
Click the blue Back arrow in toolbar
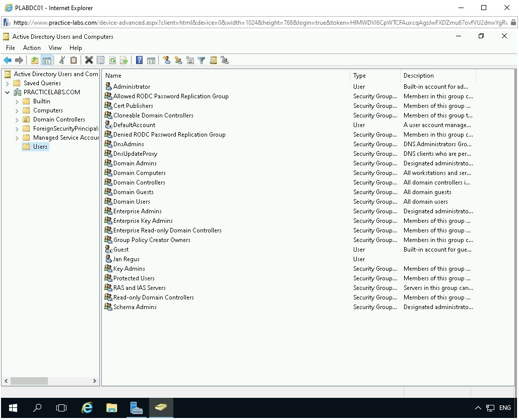point(7,61)
